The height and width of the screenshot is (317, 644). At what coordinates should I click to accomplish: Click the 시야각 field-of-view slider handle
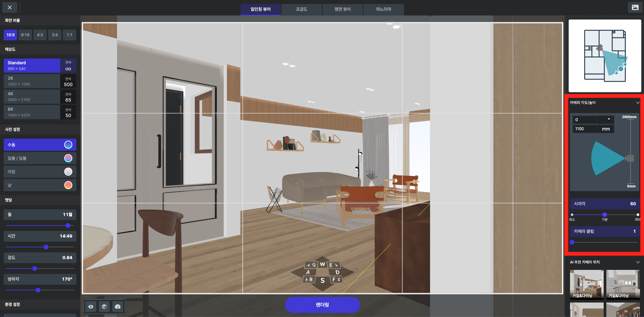point(605,215)
